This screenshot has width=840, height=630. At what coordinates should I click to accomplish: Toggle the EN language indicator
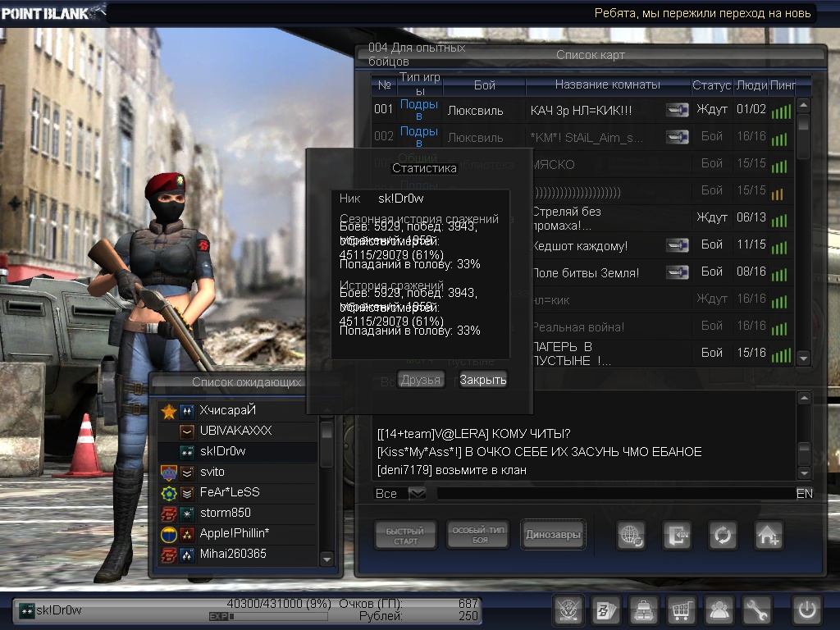coord(804,493)
